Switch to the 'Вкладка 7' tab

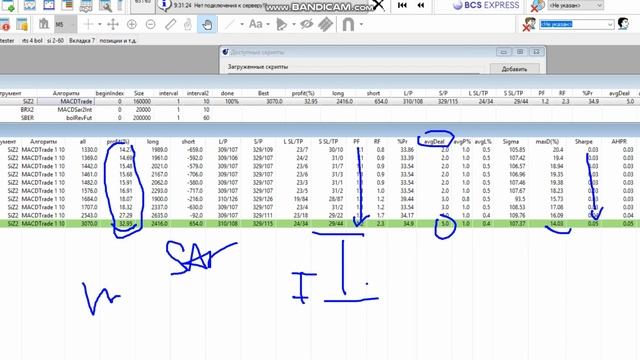point(82,40)
